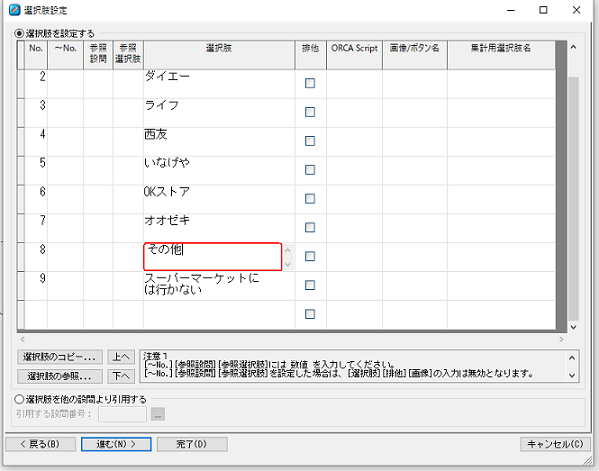Move row down with 下へ button
This screenshot has width=599, height=471.
pos(121,376)
